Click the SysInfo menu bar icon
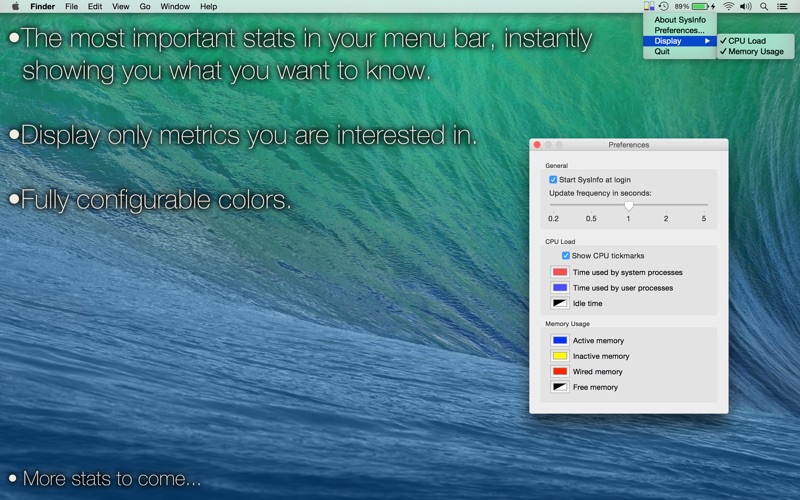Image resolution: width=800 pixels, height=500 pixels. click(x=649, y=6)
